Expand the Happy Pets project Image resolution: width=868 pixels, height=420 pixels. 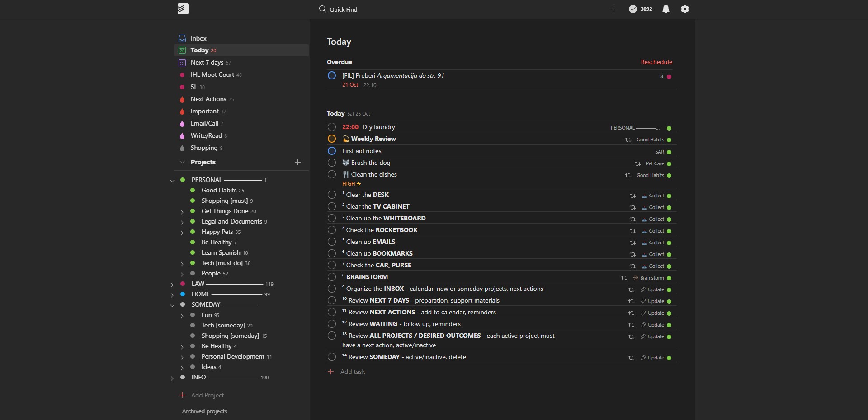coord(182,233)
